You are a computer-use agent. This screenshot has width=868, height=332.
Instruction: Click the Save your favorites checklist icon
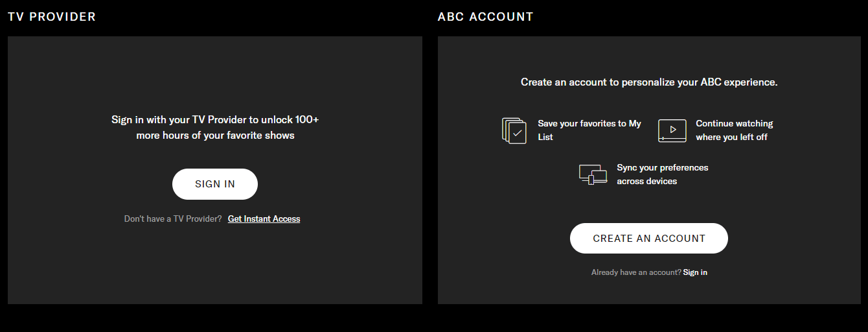click(x=514, y=130)
